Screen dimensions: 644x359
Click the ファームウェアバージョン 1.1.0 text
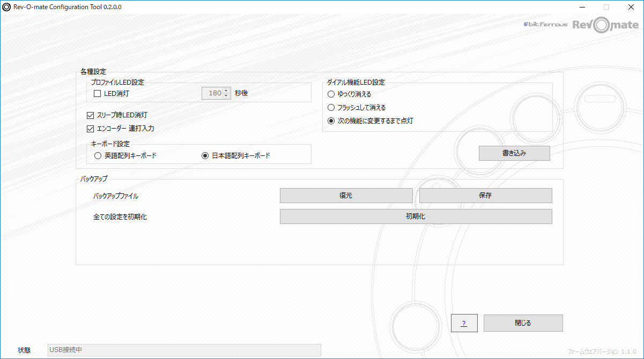[x=602, y=351]
